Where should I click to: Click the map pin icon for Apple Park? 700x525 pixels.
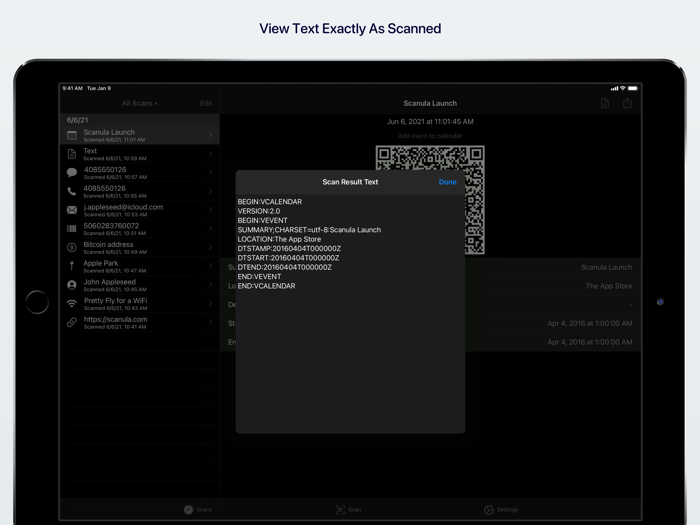pos(71,266)
